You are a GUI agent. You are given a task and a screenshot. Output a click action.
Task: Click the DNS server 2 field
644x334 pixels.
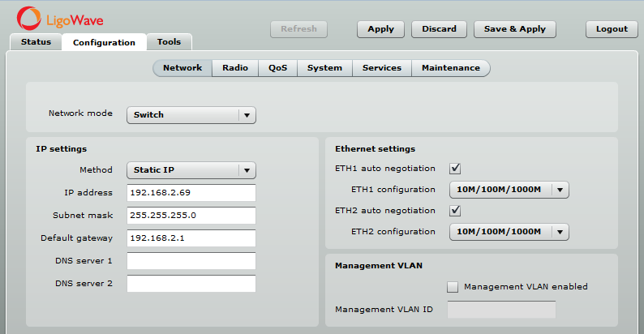pos(191,284)
